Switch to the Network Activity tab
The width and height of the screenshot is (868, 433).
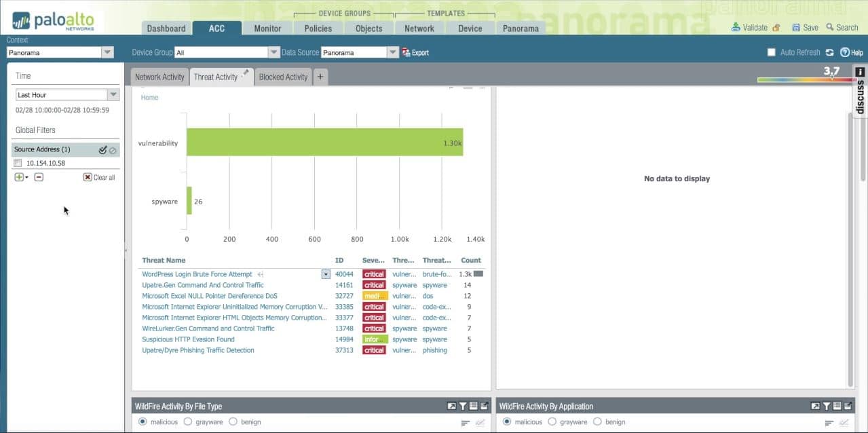tap(159, 77)
